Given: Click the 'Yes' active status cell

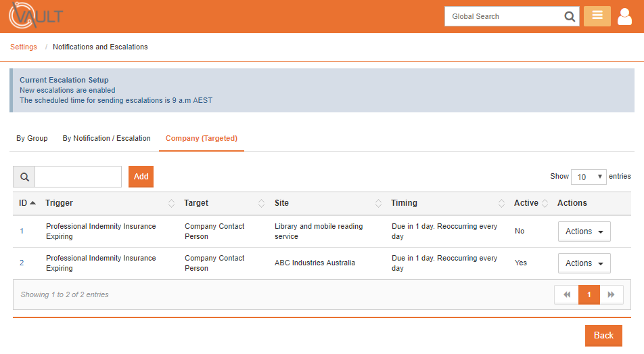Looking at the screenshot, I should 521,263.
